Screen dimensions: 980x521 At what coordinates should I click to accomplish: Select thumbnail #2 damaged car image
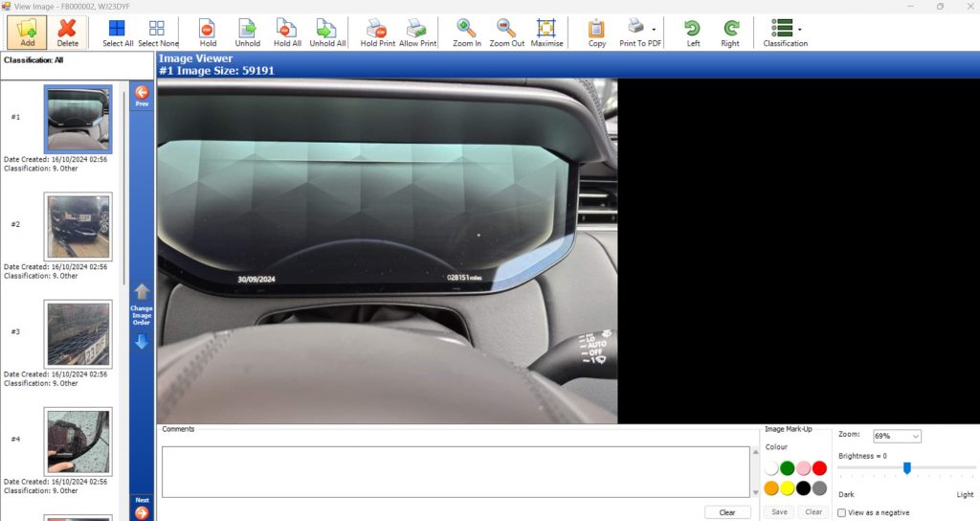[78, 226]
